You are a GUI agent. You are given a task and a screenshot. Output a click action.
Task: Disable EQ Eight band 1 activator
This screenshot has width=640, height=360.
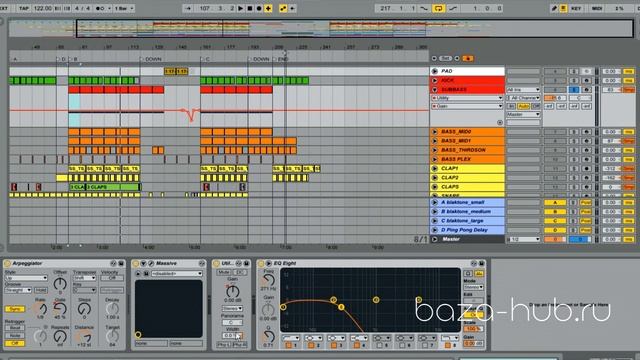click(x=289, y=346)
